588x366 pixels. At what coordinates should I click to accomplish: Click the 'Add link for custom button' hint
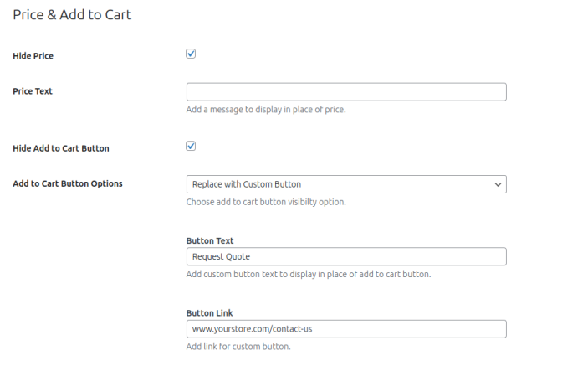[238, 347]
